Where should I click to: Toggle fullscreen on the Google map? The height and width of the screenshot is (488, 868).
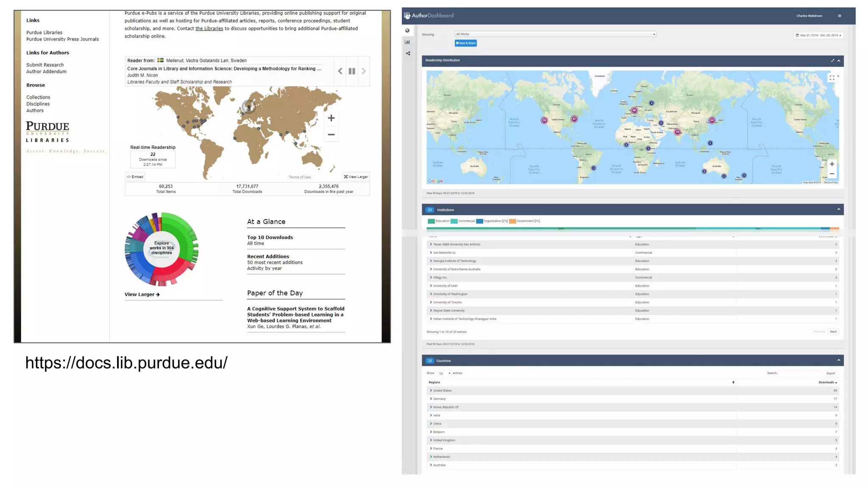832,78
